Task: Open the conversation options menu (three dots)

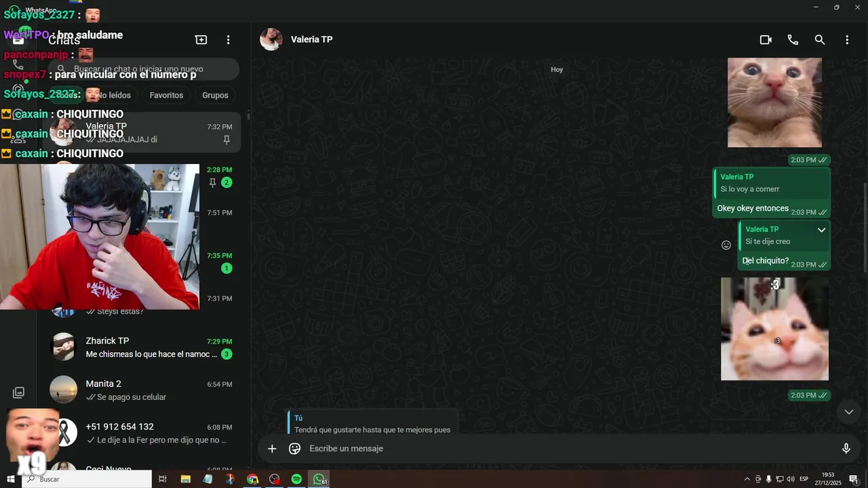Action: (847, 40)
